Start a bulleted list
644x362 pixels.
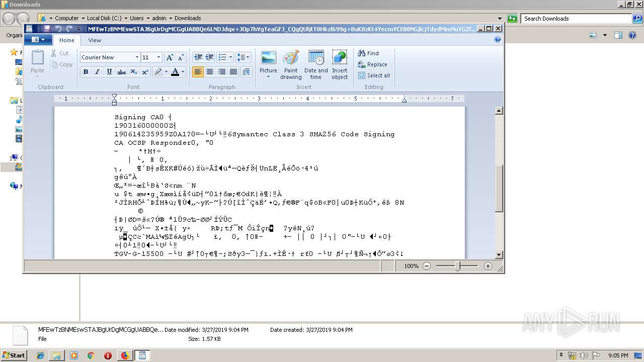pos(222,57)
